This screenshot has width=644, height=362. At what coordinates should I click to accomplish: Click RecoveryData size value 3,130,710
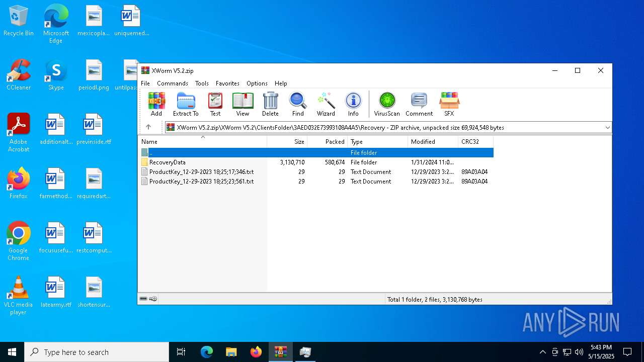coord(292,162)
